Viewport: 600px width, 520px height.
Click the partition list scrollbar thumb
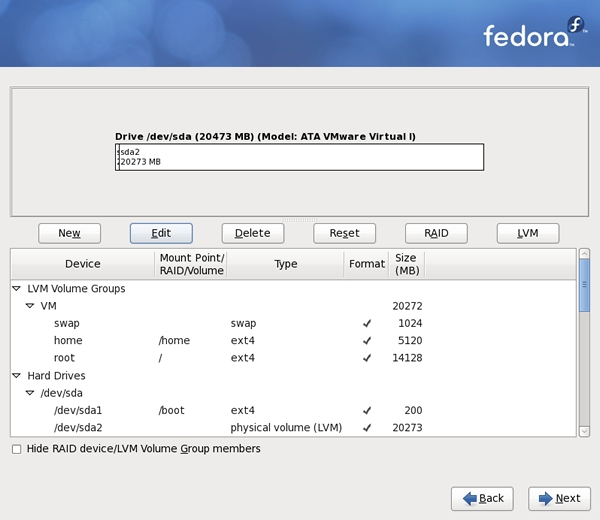coord(584,285)
